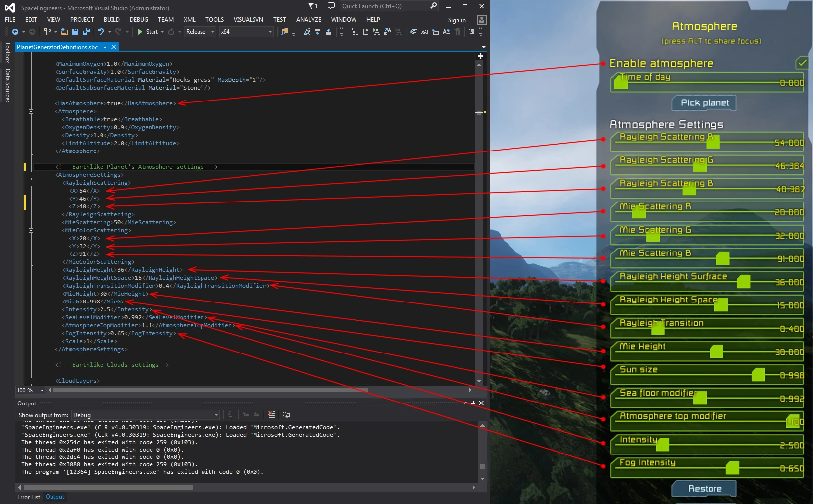Open the Start button dropdown arrow
The image size is (813, 504).
coord(162,32)
